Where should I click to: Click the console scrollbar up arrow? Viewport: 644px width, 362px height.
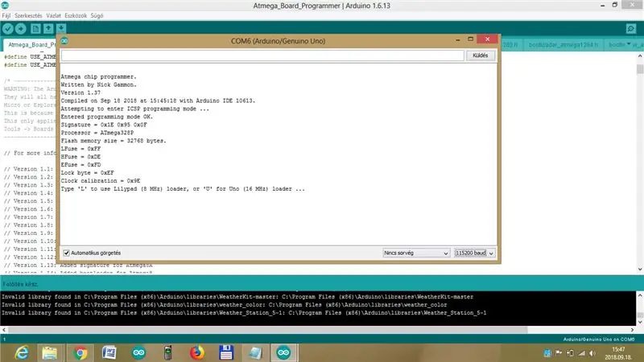tap(640, 295)
